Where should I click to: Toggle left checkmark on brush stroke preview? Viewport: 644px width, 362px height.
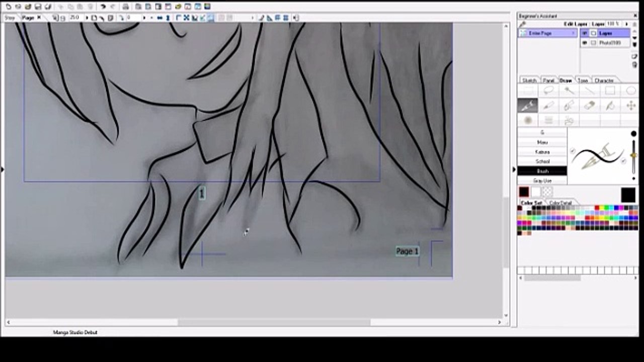[573, 151]
